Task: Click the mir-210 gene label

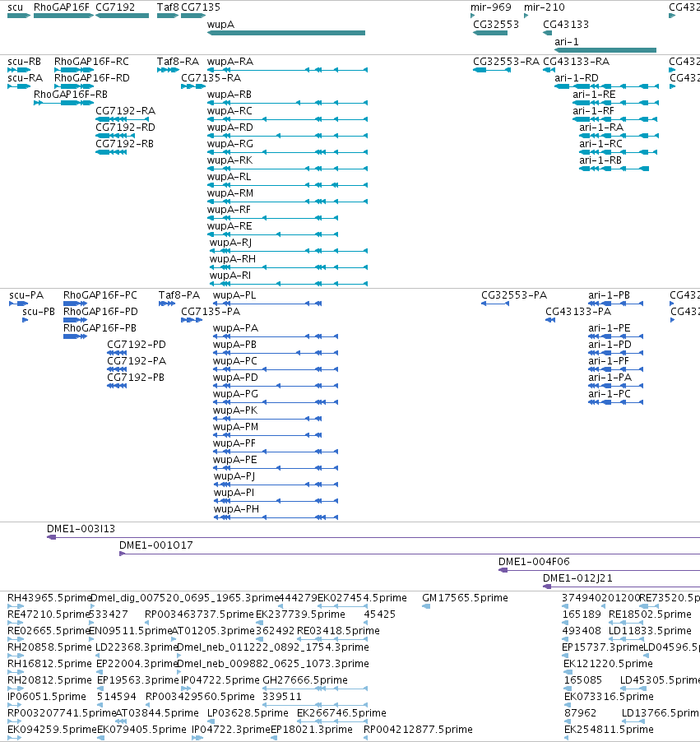Action: tap(545, 7)
